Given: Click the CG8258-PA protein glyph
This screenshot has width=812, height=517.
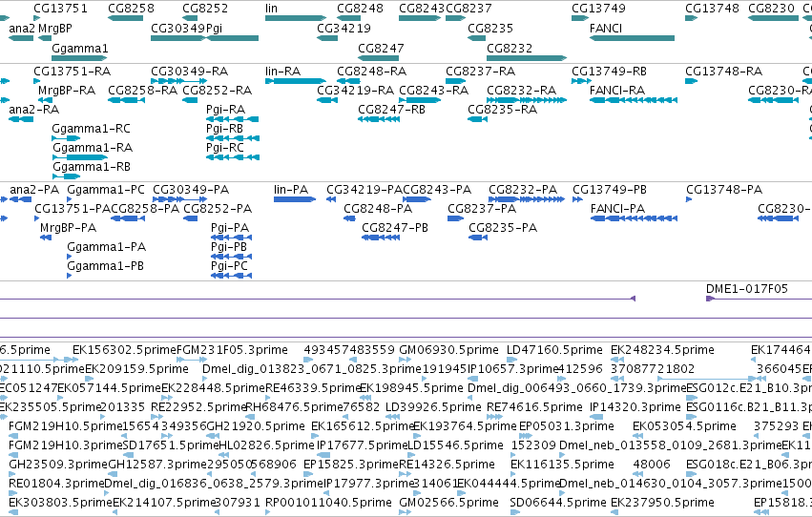Looking at the screenshot, I should click(128, 218).
